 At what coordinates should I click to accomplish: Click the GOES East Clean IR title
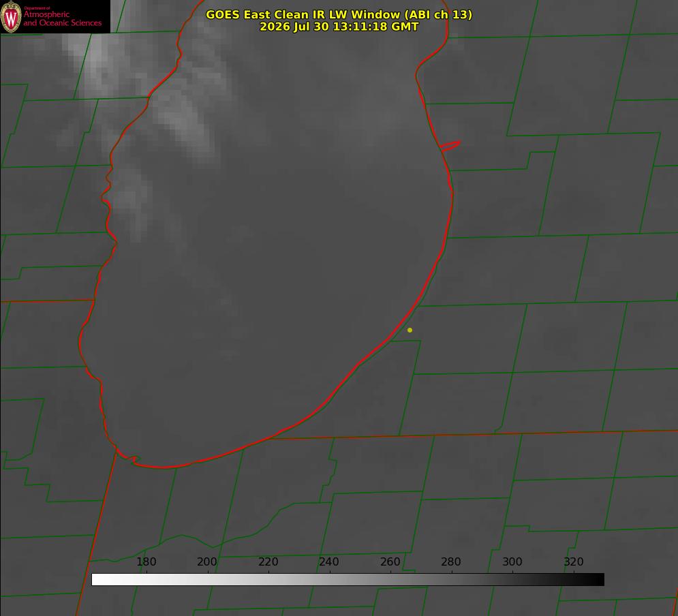(339, 14)
